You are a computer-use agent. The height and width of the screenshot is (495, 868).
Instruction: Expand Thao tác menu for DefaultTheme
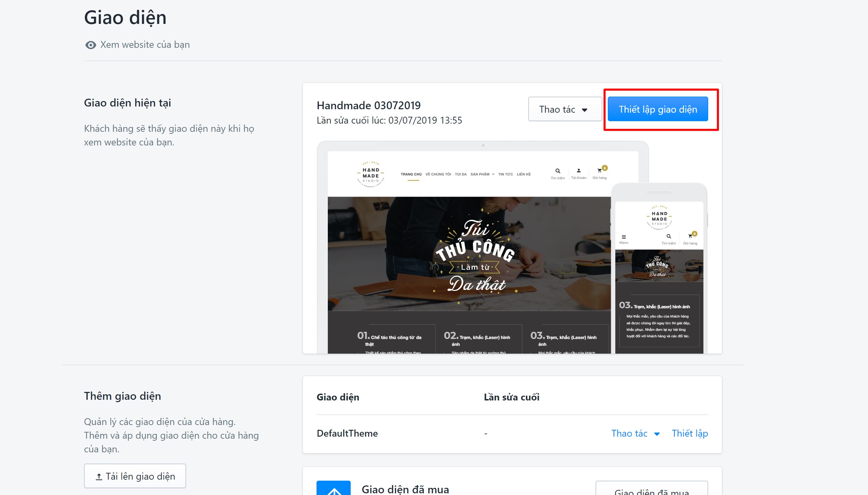pyautogui.click(x=635, y=433)
